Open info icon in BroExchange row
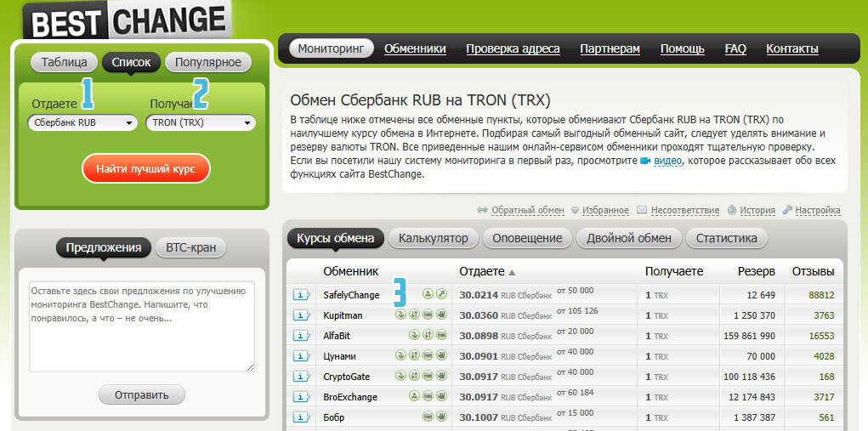868x431 pixels. [301, 397]
